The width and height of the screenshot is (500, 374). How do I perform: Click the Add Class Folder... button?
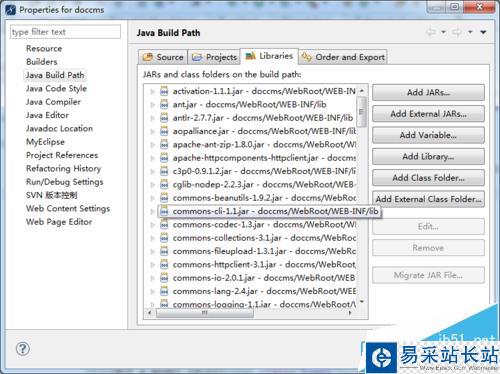click(x=428, y=178)
